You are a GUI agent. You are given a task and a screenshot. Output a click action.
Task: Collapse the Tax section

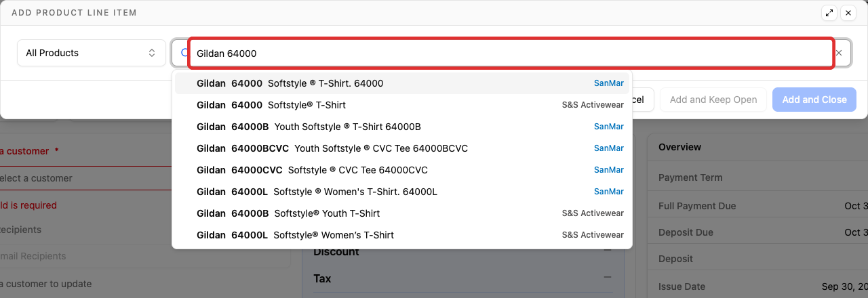click(x=608, y=278)
